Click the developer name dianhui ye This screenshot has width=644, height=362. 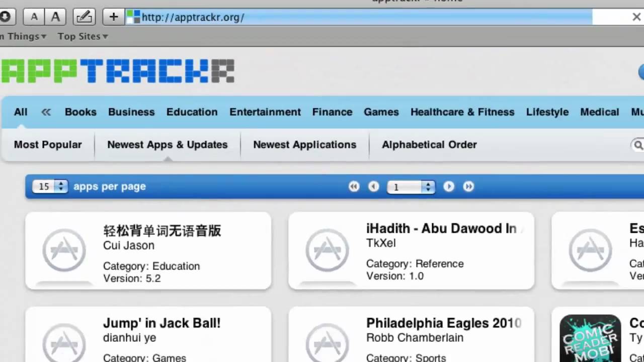(130, 338)
